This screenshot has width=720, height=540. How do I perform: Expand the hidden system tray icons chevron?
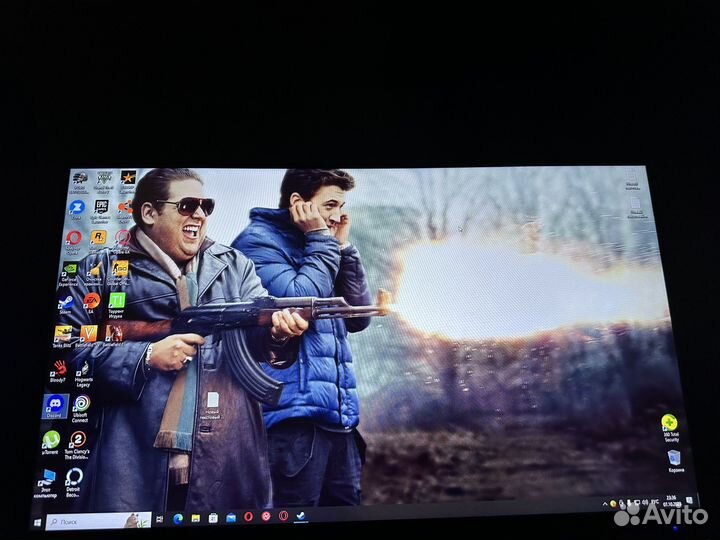[x=605, y=504]
